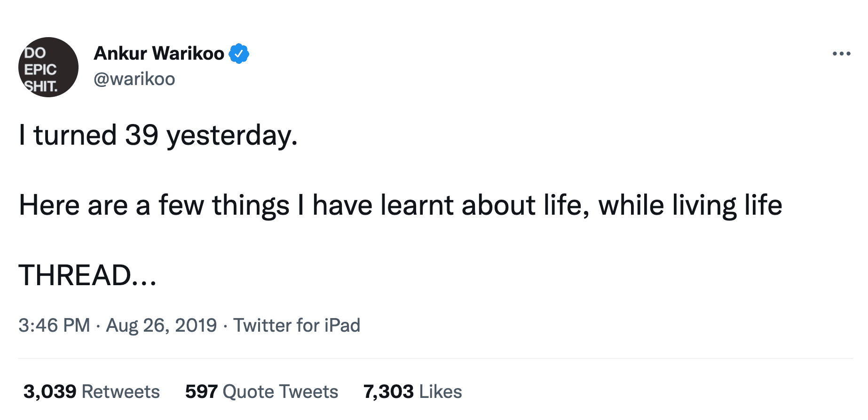Click the phrase 'while living life'
This screenshot has height=420, width=868.
690,205
